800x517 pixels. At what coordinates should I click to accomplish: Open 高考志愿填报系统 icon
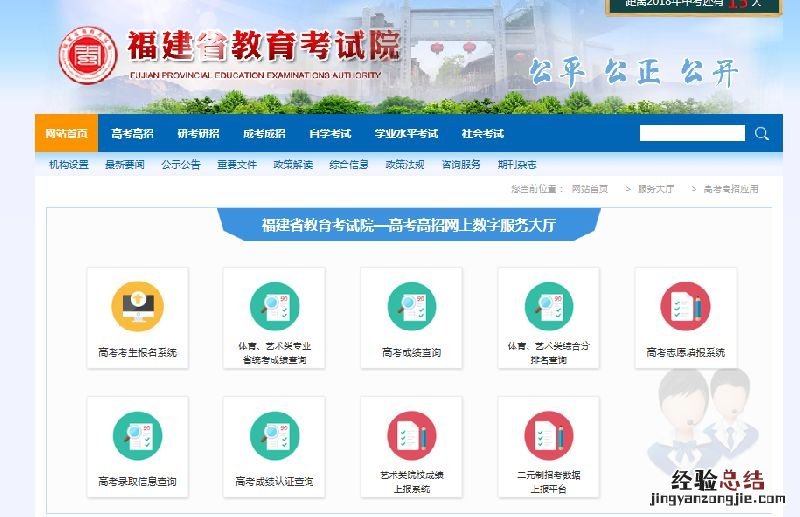pyautogui.click(x=685, y=307)
